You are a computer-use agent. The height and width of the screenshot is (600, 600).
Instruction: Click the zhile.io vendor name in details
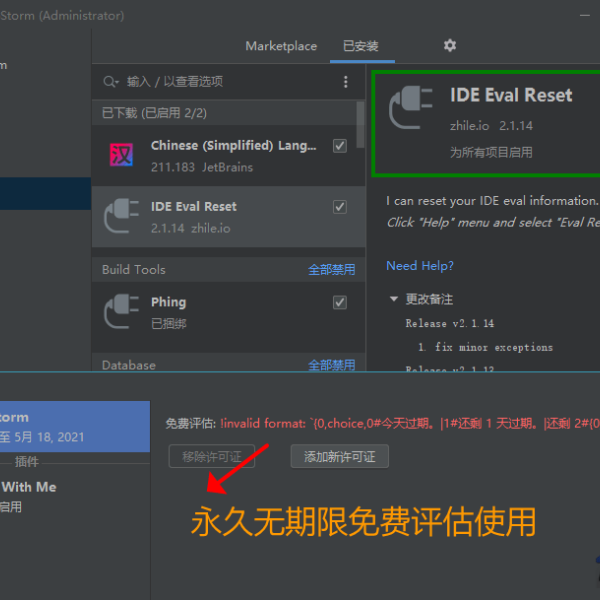(469, 126)
